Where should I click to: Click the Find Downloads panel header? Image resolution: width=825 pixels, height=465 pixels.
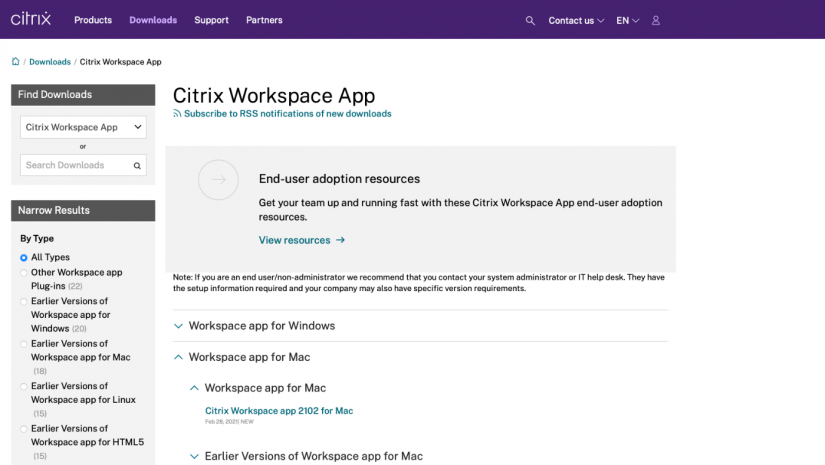tap(83, 95)
